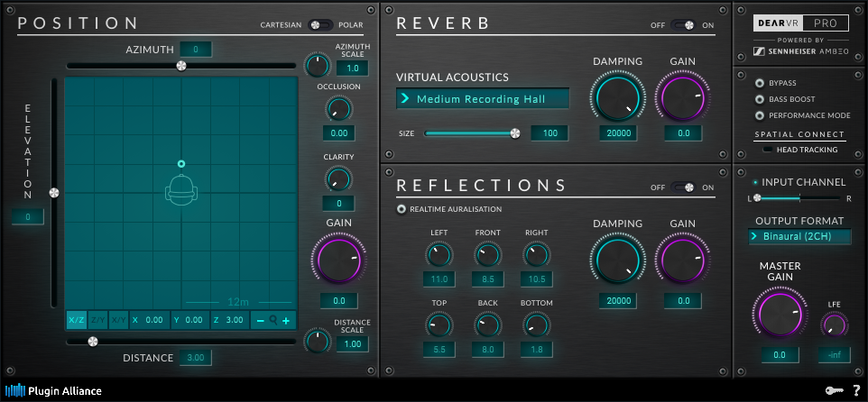Viewport: 868px width, 402px height.
Task: Click the X coordinate field
Action: (x=150, y=320)
